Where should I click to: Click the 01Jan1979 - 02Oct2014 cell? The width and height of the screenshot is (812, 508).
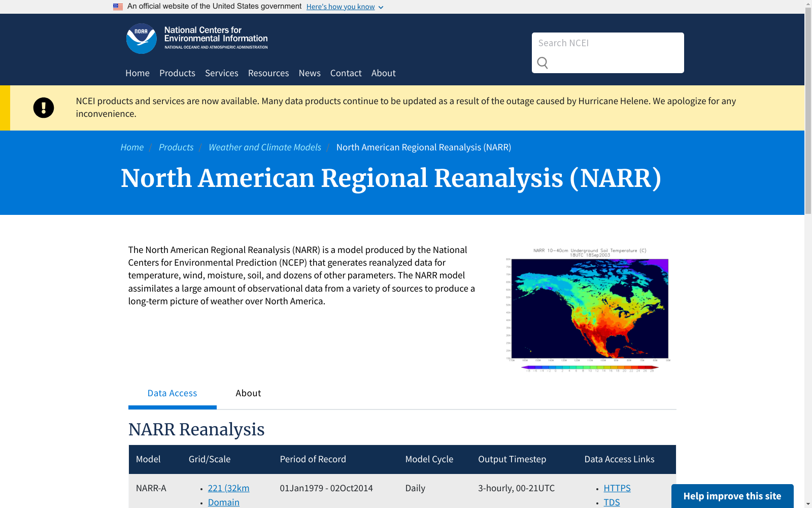326,488
